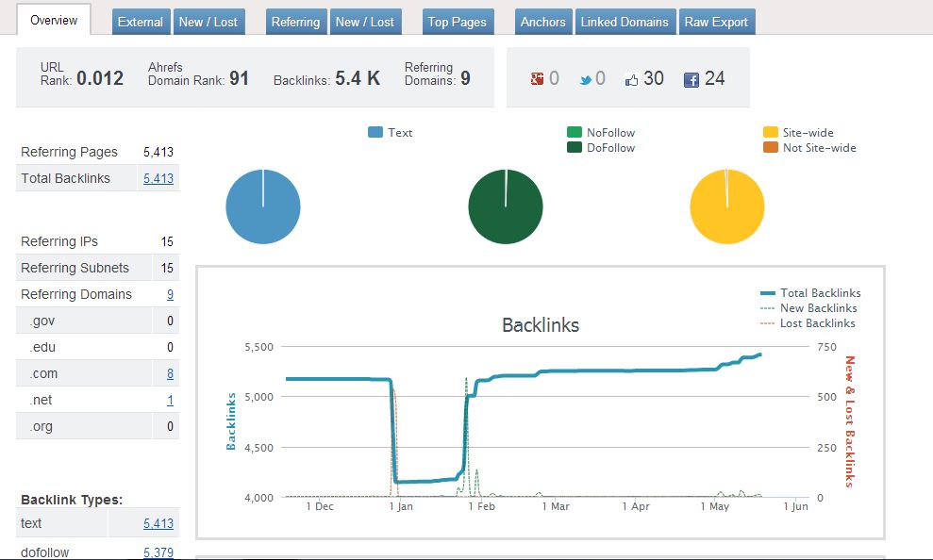The height and width of the screenshot is (560, 933).
Task: Click the .edu row label
Action: (42, 347)
